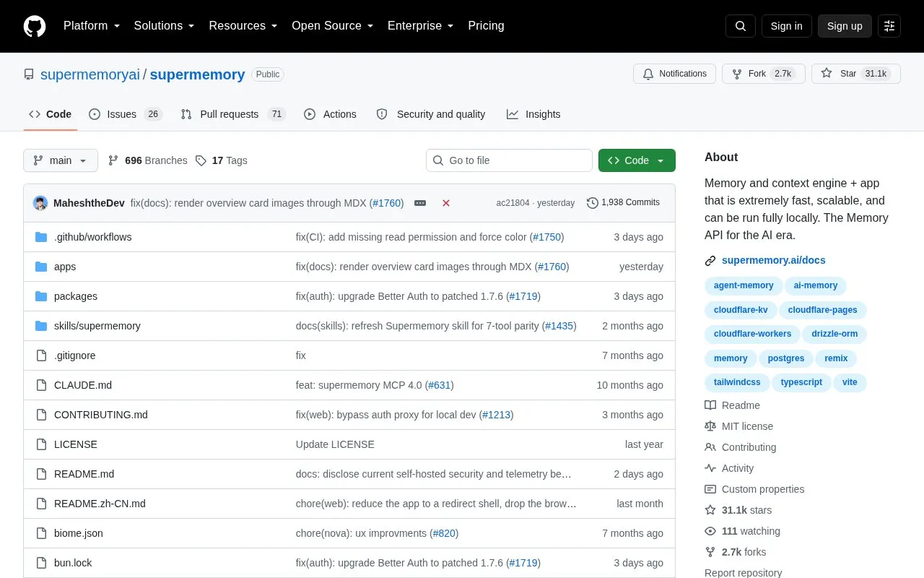Expand the Open Source menu

(333, 26)
